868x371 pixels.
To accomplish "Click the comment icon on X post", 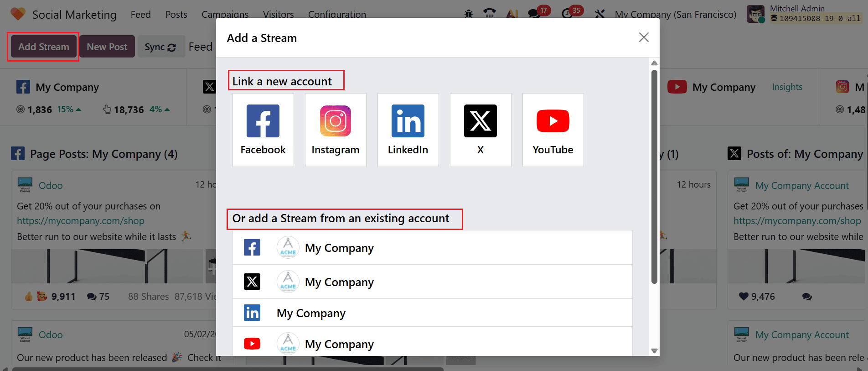I will pyautogui.click(x=807, y=297).
